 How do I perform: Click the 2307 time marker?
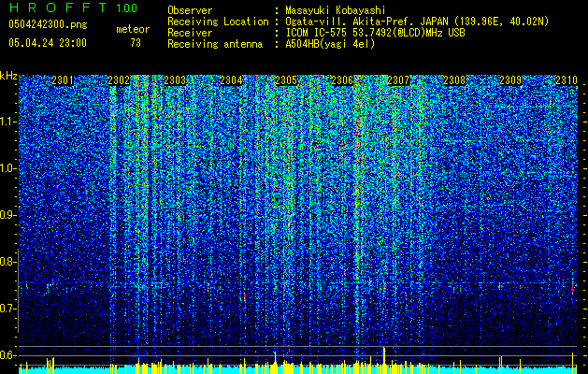(398, 80)
